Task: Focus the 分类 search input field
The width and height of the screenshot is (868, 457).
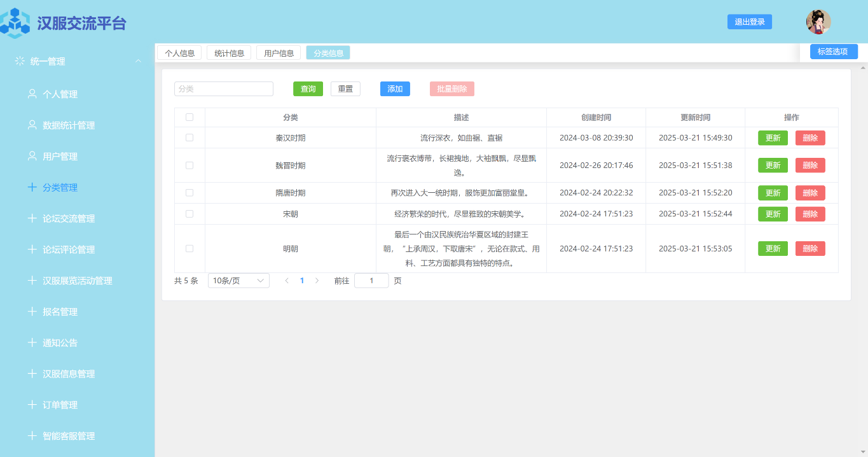Action: tap(224, 89)
